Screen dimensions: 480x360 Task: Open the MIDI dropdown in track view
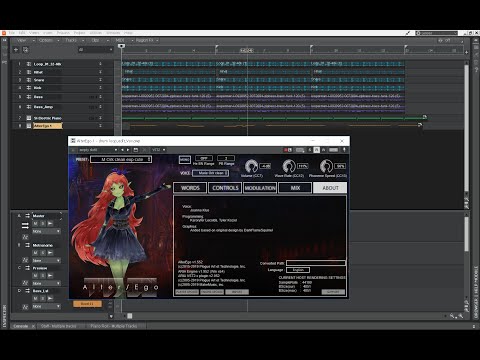(x=124, y=40)
